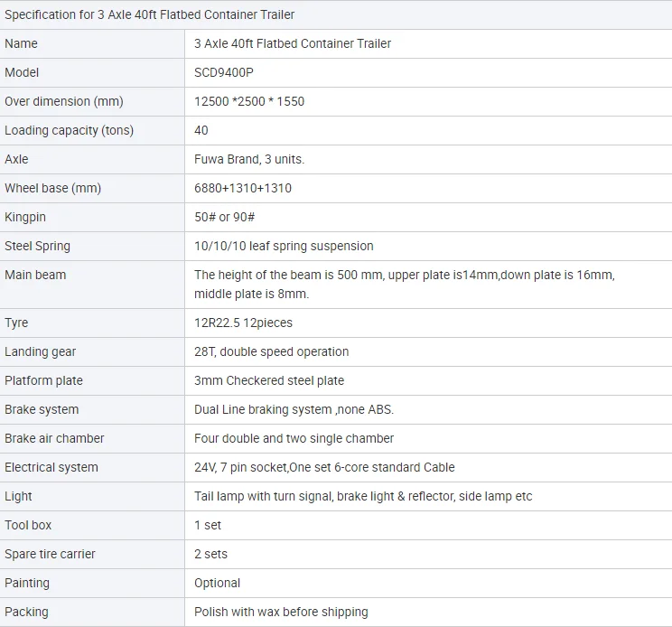Click the 'Steel Spring' row label
The width and height of the screenshot is (672, 627).
point(37,247)
